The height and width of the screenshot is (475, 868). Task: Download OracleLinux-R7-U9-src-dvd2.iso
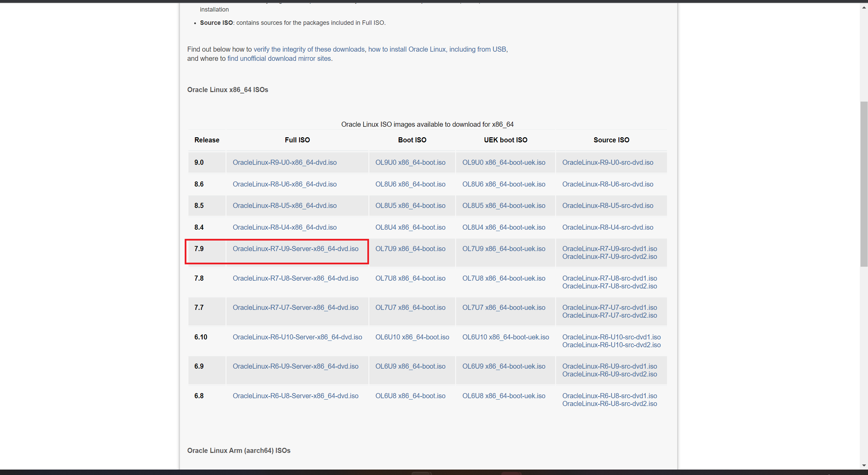click(x=610, y=257)
